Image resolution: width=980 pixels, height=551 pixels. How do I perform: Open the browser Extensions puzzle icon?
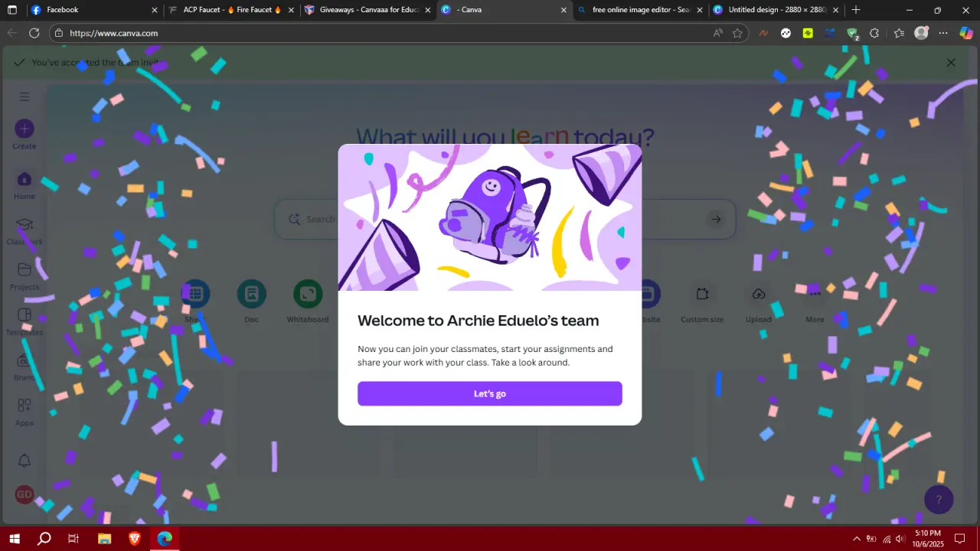(874, 33)
